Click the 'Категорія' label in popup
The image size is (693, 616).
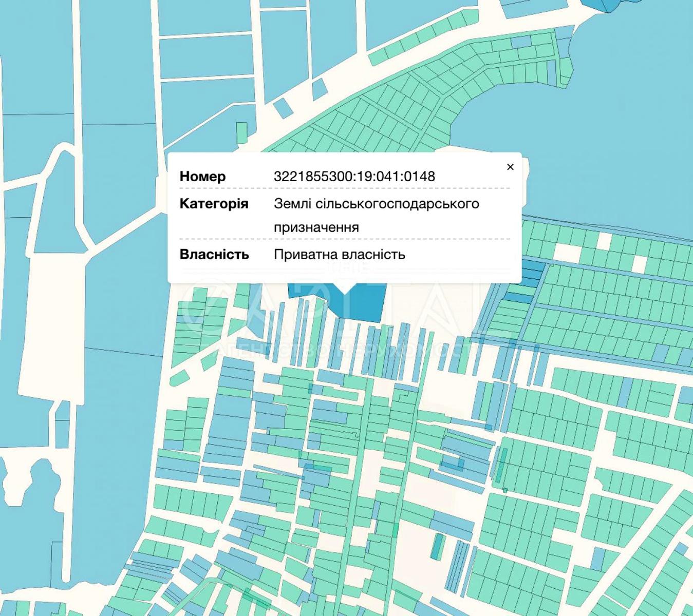tap(214, 204)
